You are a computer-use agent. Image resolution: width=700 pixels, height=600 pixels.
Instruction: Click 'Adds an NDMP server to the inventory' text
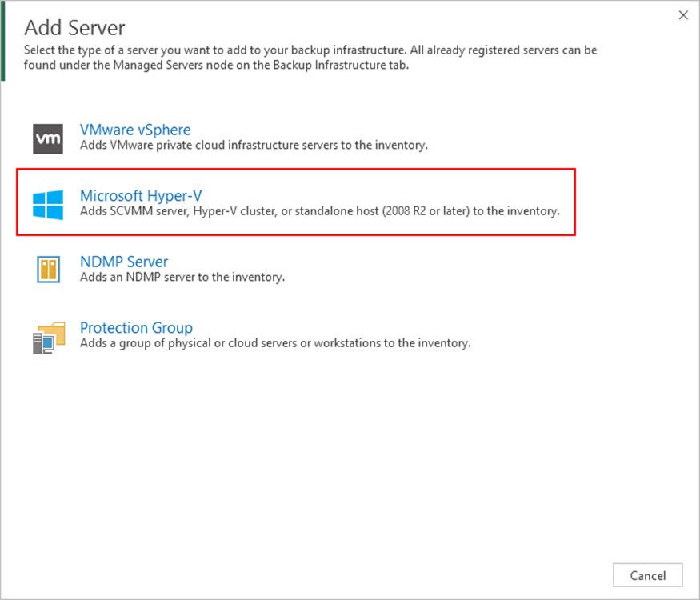(x=182, y=278)
